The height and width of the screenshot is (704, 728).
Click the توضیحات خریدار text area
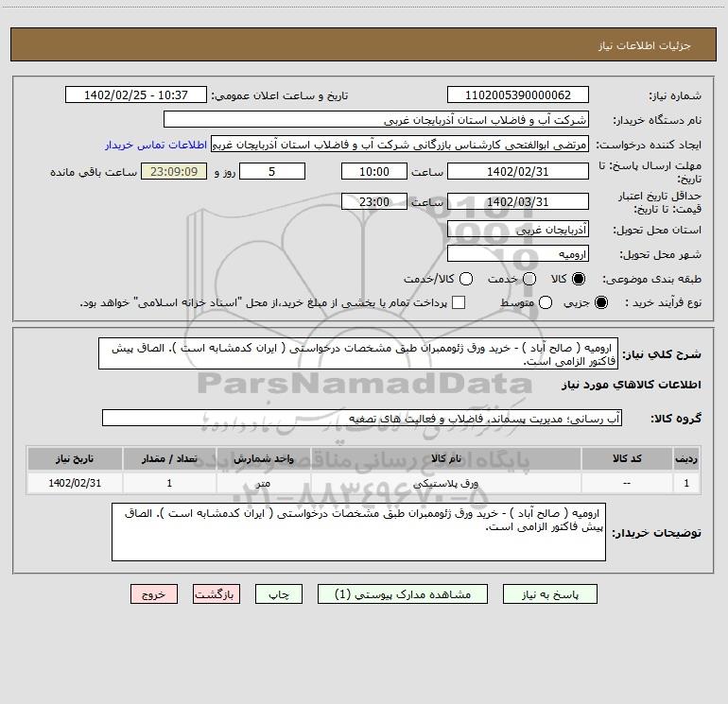click(358, 532)
